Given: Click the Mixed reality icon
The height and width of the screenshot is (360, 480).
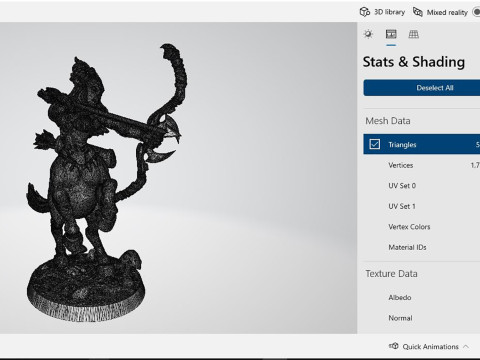Looking at the screenshot, I should 418,12.
